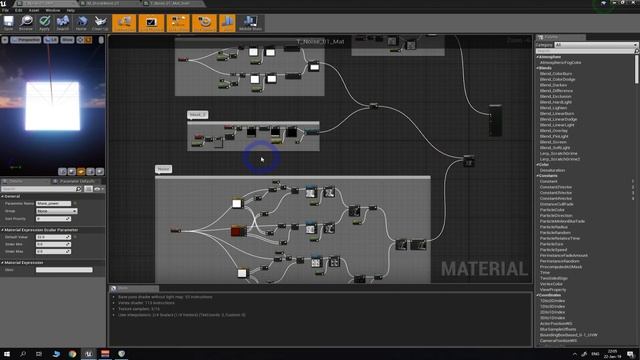
Task: Apply material changes with the Apply icon
Action: (44, 23)
